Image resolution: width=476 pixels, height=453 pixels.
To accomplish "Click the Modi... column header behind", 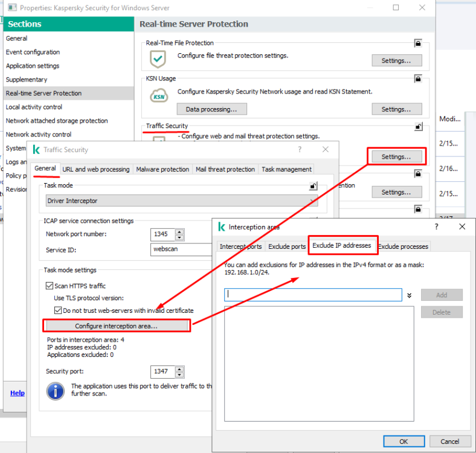I will pos(450,119).
